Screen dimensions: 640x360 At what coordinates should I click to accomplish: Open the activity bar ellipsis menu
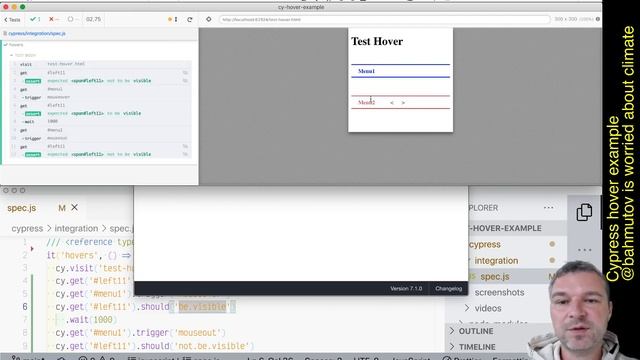tap(584, 250)
